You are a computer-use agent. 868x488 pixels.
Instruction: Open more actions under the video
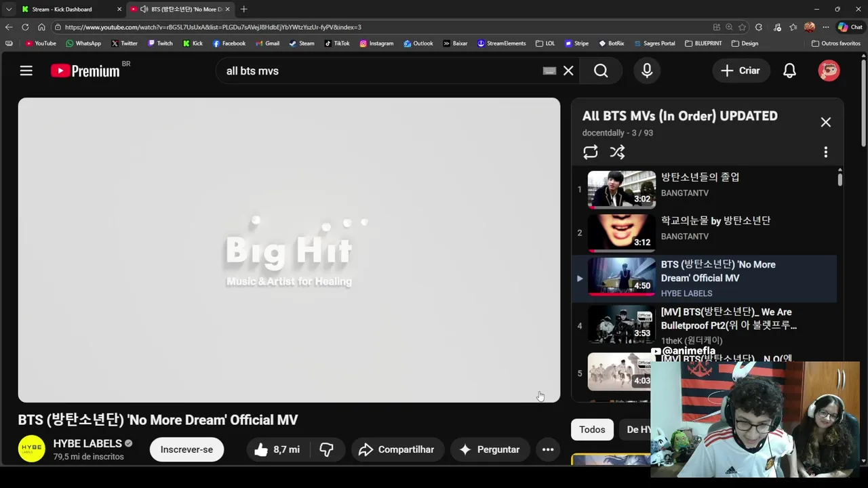(x=548, y=449)
